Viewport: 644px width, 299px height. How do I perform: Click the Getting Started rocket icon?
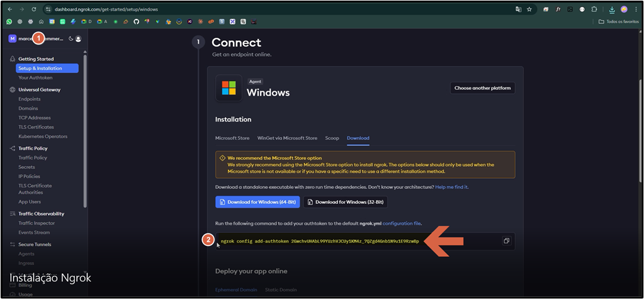[x=13, y=59]
